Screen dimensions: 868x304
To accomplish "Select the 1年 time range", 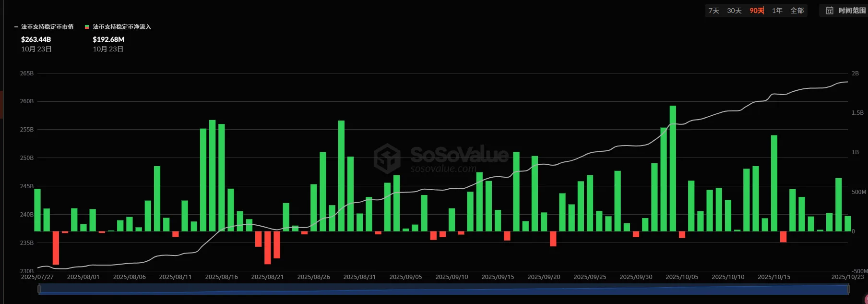I will click(x=777, y=11).
